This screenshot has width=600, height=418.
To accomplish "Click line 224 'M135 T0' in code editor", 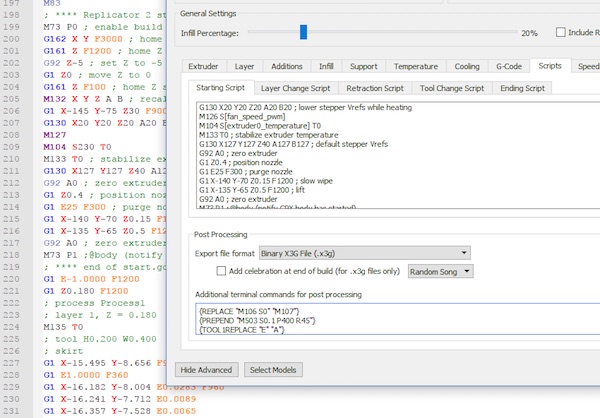I will coord(63,327).
